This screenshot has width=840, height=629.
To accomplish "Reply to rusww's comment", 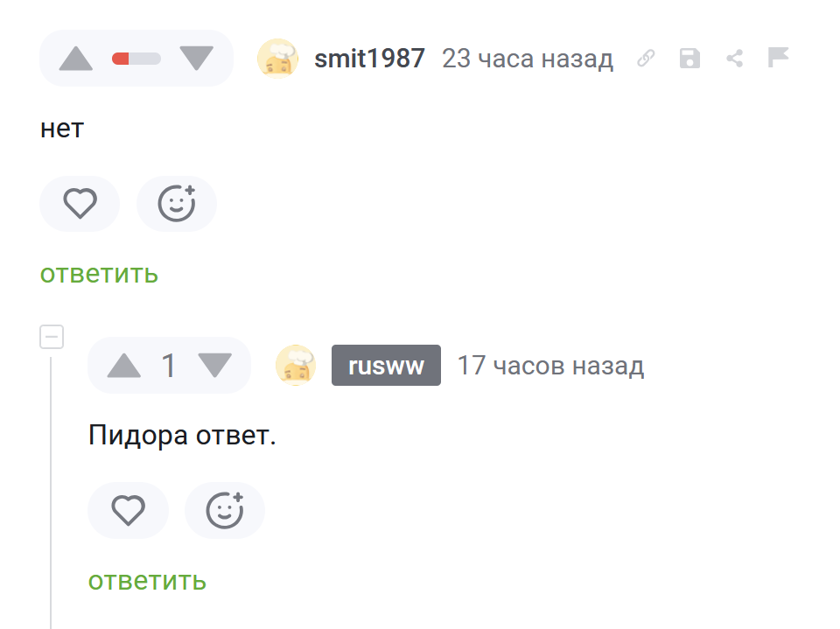I will point(147,580).
